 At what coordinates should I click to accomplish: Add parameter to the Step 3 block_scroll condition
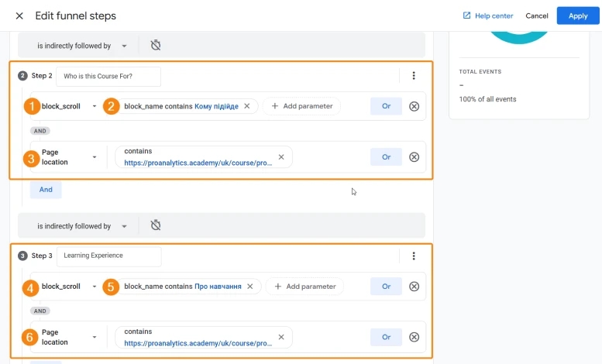click(304, 287)
